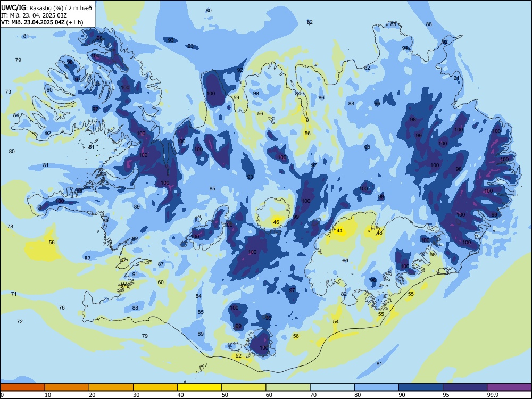Click the '48' humidity value on the map
Screen dimensions: 532x399
click(379, 233)
